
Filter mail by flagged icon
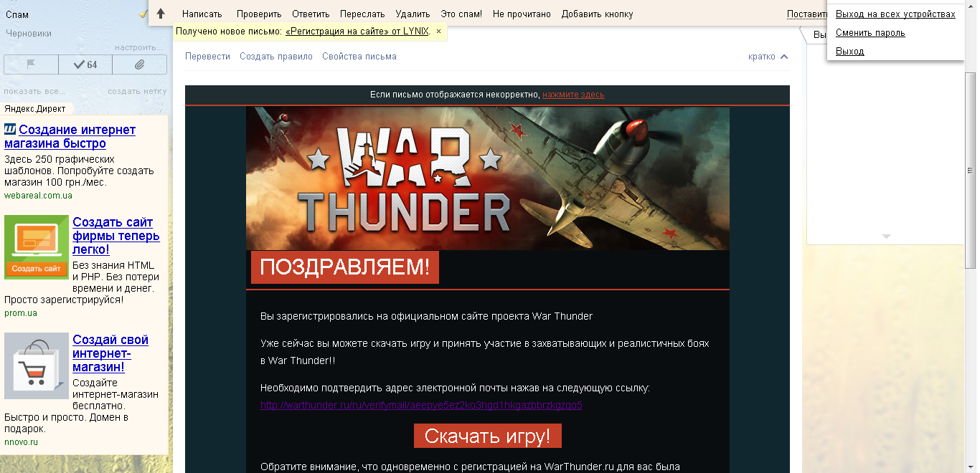pyautogui.click(x=31, y=64)
